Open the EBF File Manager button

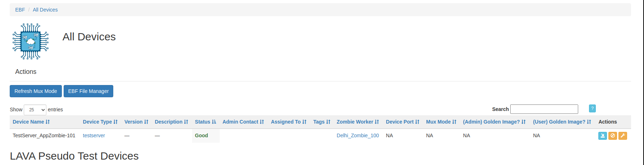88,91
